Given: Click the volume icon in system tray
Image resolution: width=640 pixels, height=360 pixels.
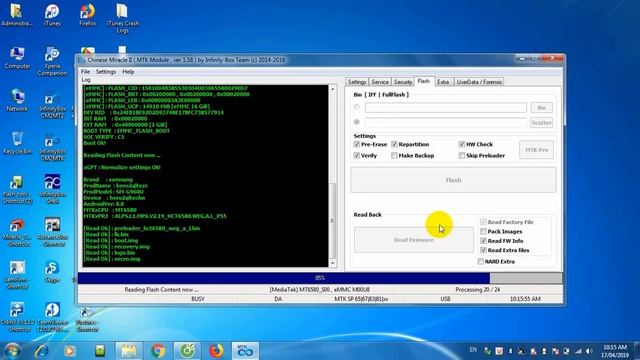Looking at the screenshot, I should point(589,351).
